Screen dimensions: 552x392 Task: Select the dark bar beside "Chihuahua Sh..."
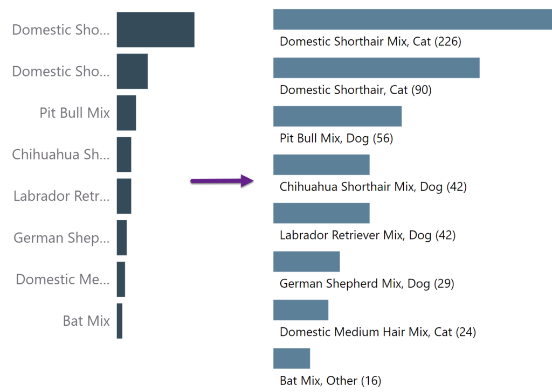click(124, 155)
